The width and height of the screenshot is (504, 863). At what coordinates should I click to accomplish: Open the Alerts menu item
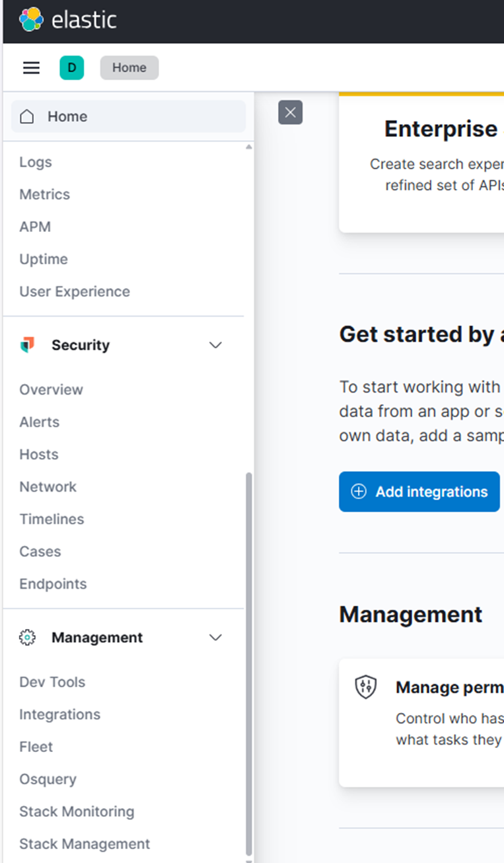(40, 422)
